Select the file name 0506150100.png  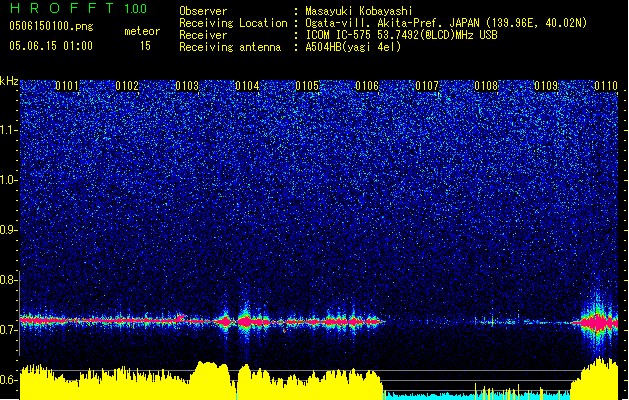(x=51, y=26)
